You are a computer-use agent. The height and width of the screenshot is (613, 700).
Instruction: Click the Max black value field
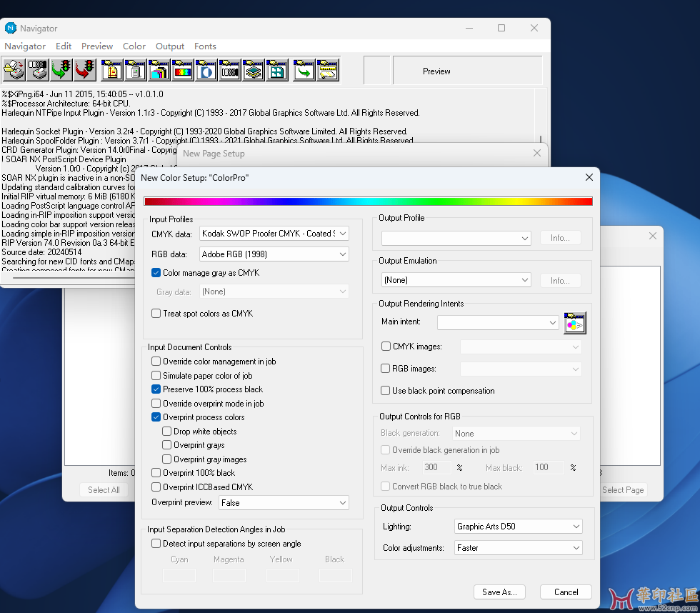(549, 467)
